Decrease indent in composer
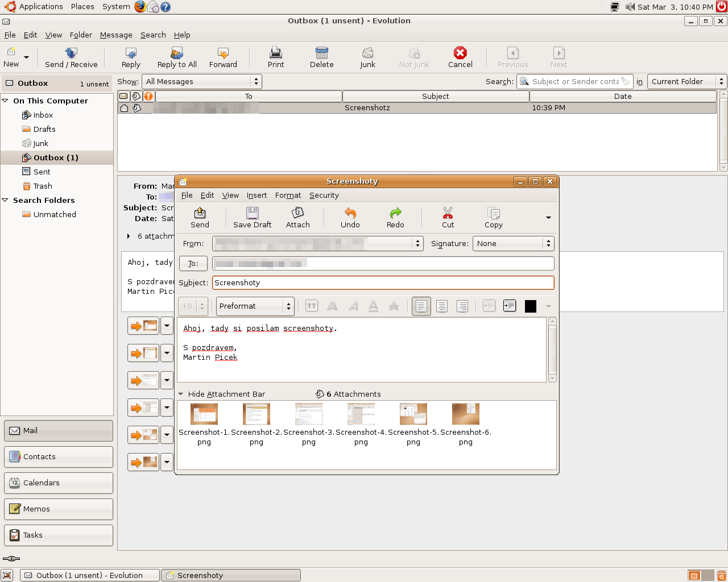Image resolution: width=728 pixels, height=582 pixels. click(489, 306)
